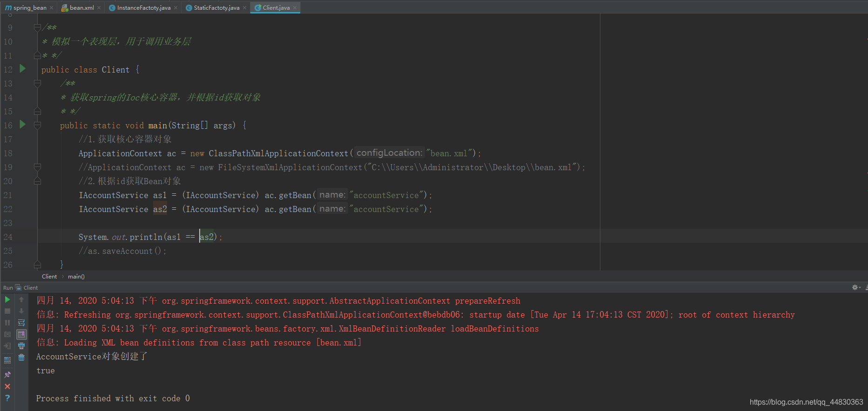The width and height of the screenshot is (868, 411).
Task: Click the Exit icon in Run toolbar
Action: click(7, 346)
